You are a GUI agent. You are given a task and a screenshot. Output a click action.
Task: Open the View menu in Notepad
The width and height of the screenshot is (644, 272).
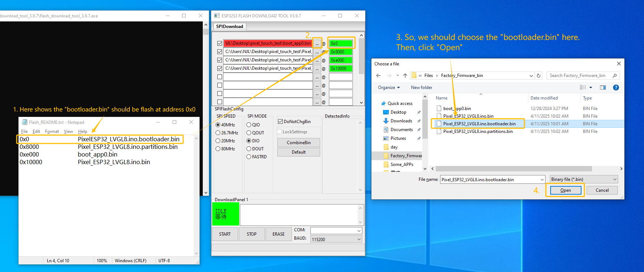(68, 131)
